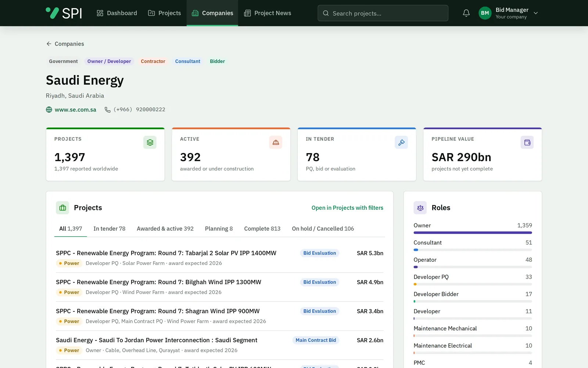The width and height of the screenshot is (588, 368).
Task: Click the layers icon in Projects card
Action: pos(150,142)
